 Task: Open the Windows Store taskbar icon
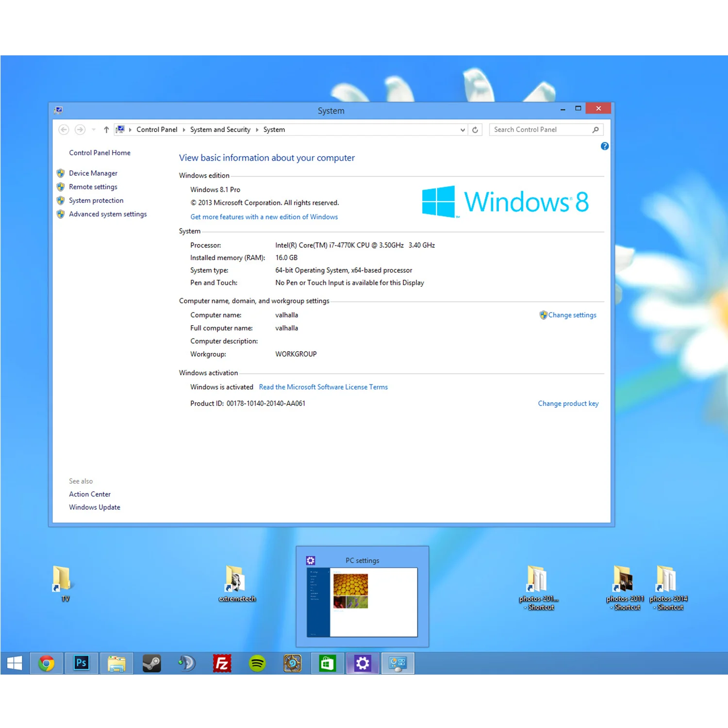[327, 663]
